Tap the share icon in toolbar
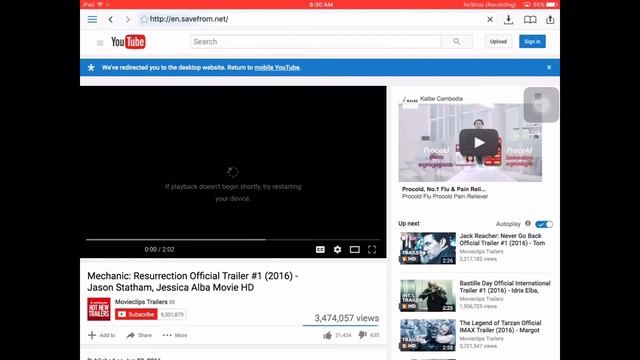Screen dimensions: 640x360 [550, 19]
